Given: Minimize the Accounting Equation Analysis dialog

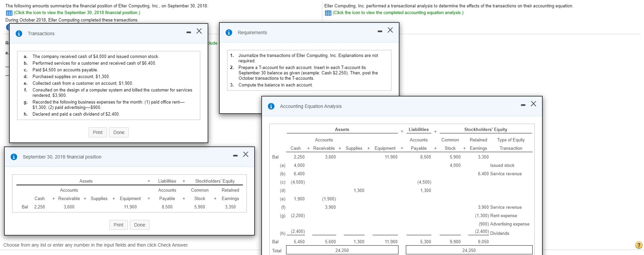Looking at the screenshot, I should click(x=523, y=105).
